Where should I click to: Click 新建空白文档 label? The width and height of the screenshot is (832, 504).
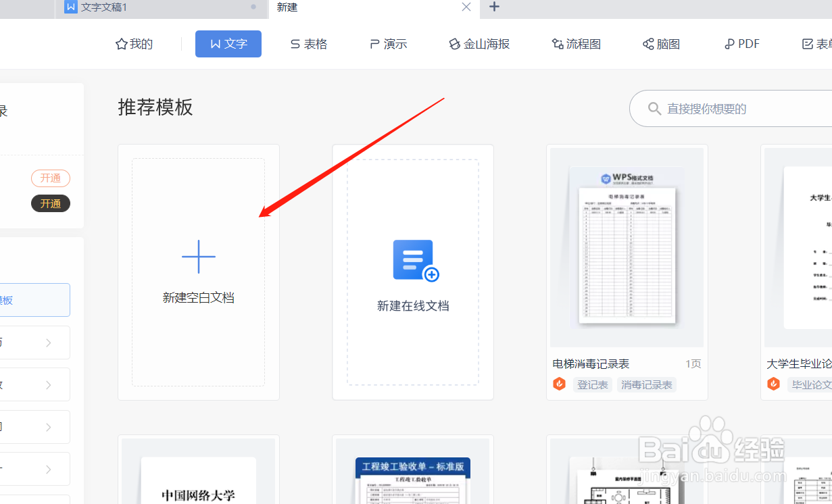pos(199,297)
